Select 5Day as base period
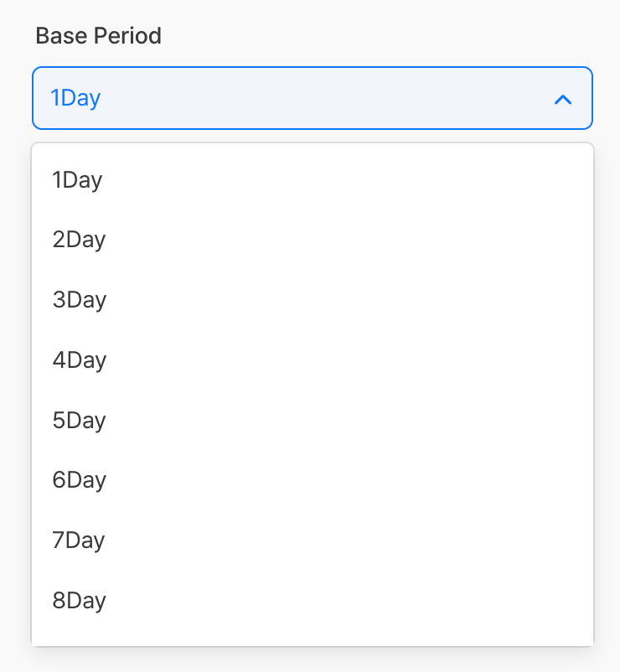This screenshot has width=620, height=672. click(x=79, y=420)
